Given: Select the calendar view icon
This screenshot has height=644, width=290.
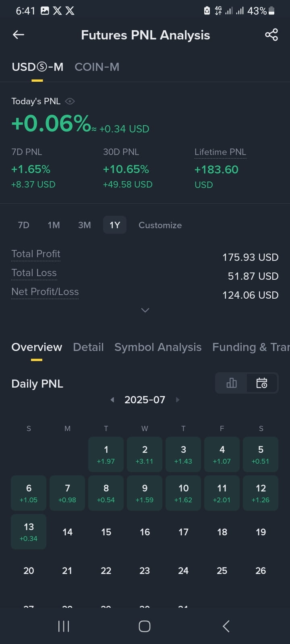Looking at the screenshot, I should (262, 383).
